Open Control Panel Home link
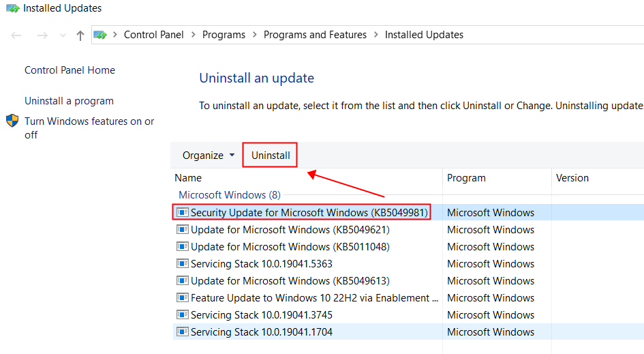The width and height of the screenshot is (644, 354). (70, 70)
